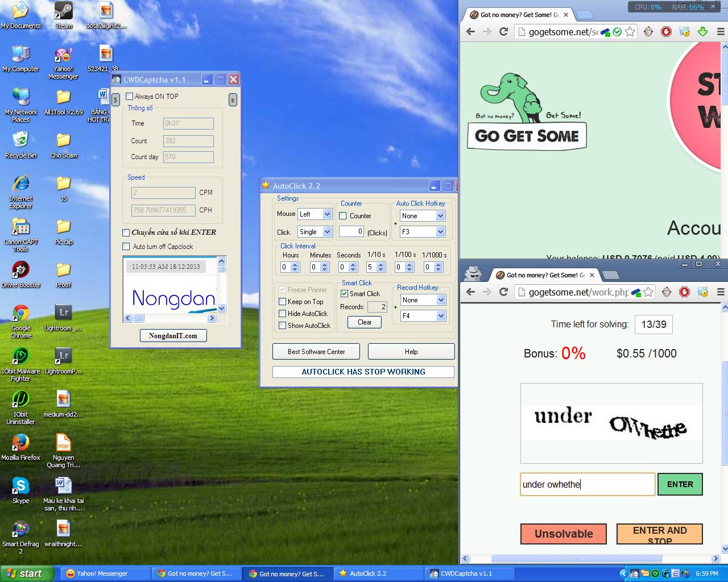Screen dimensions: 728x582
Task: Switch to AutoClick 2.2 in the taskbar
Action: [x=379, y=573]
